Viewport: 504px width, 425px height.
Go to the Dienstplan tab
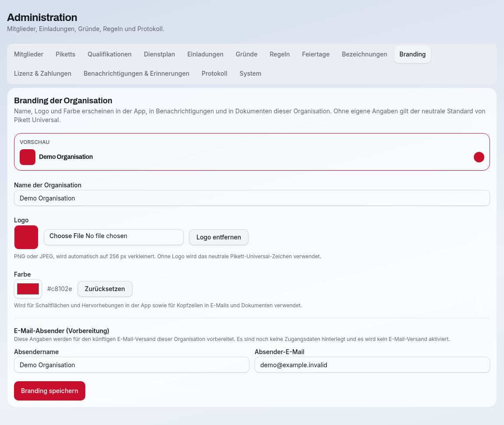point(159,54)
